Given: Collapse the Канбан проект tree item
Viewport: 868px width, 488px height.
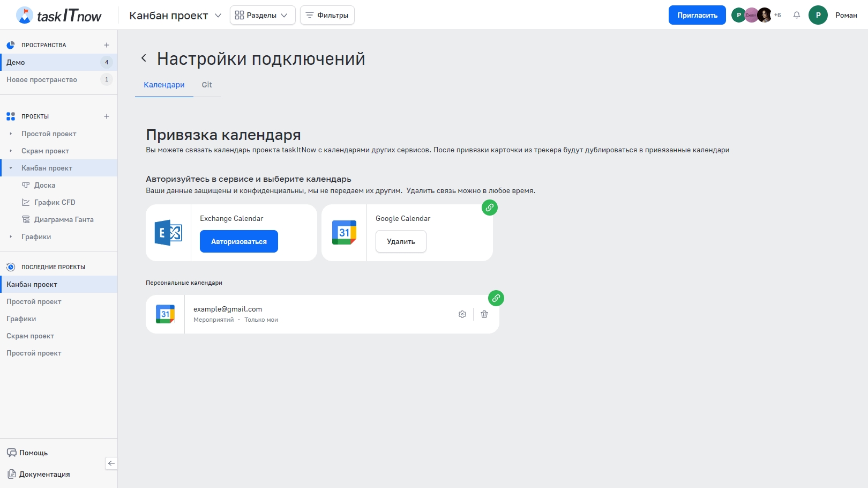Looking at the screenshot, I should [11, 168].
